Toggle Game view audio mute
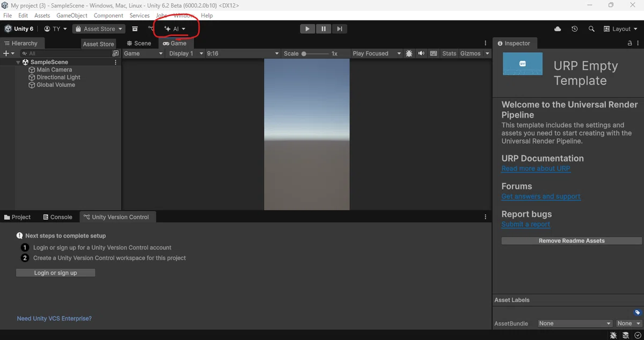Image resolution: width=644 pixels, height=340 pixels. [421, 54]
